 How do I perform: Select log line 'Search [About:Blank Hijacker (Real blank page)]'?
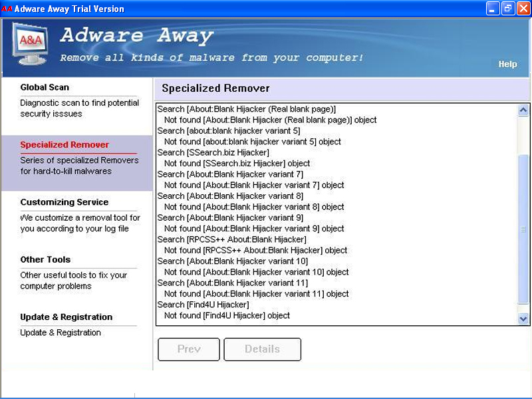pos(247,109)
